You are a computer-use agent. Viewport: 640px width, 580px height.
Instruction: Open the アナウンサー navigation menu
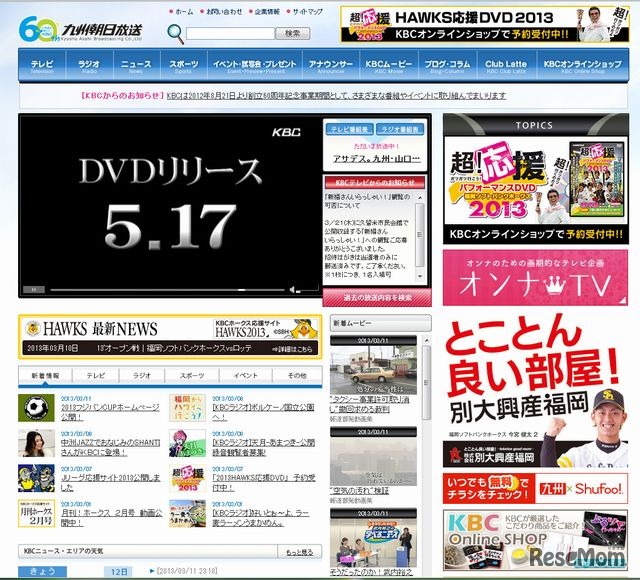(331, 65)
